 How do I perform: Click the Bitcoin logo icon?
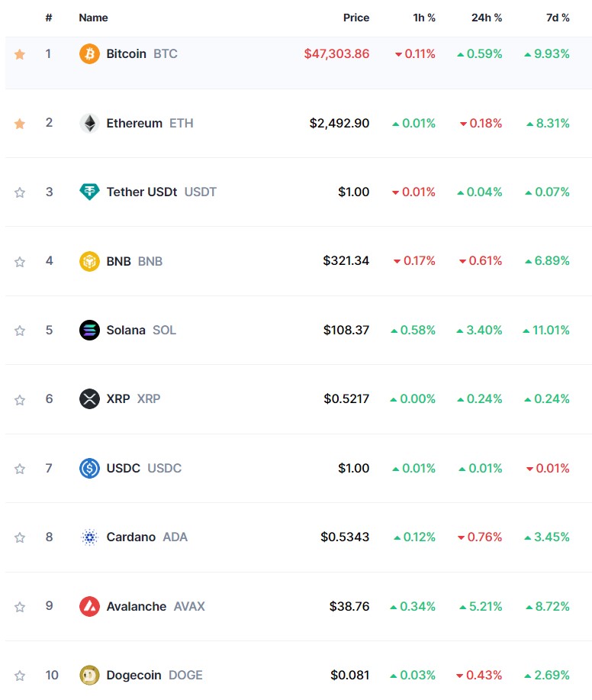coord(89,54)
